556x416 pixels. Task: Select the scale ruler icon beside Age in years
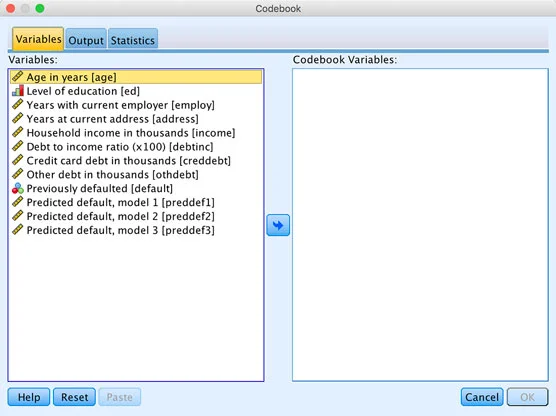coord(17,76)
